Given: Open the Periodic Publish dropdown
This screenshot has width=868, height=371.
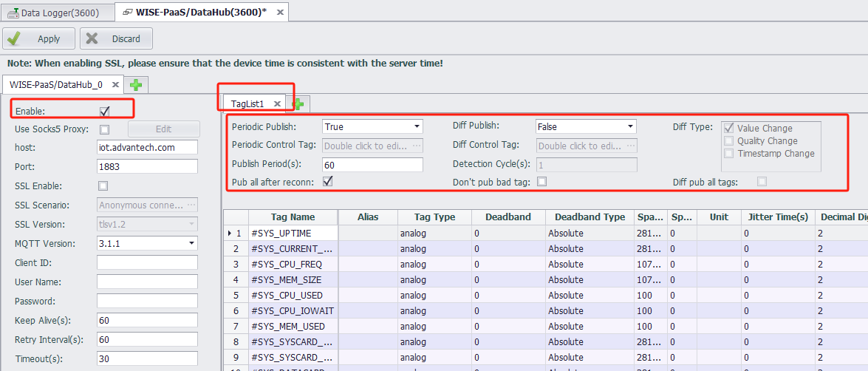Looking at the screenshot, I should tap(417, 127).
